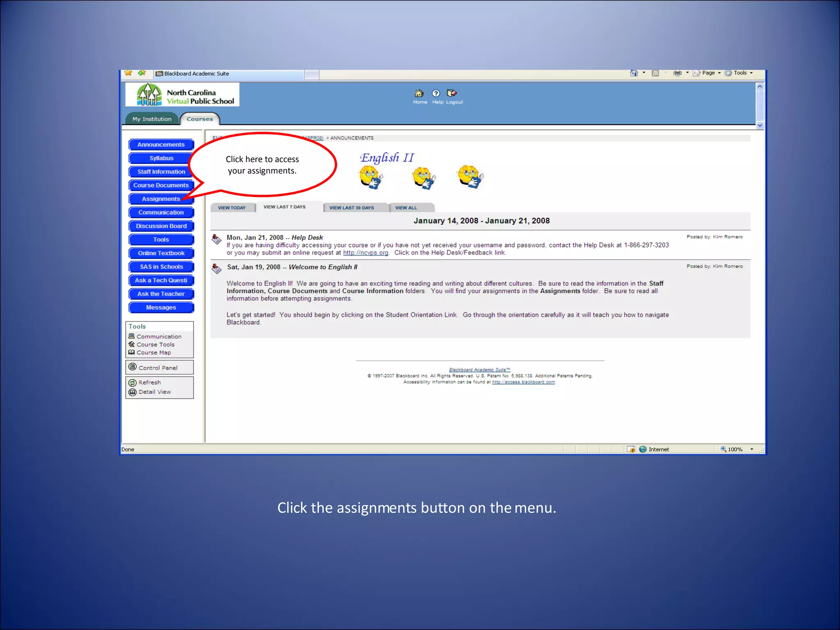This screenshot has width=840, height=630.
Task: Select the View Last 30 Days tab
Action: [352, 208]
